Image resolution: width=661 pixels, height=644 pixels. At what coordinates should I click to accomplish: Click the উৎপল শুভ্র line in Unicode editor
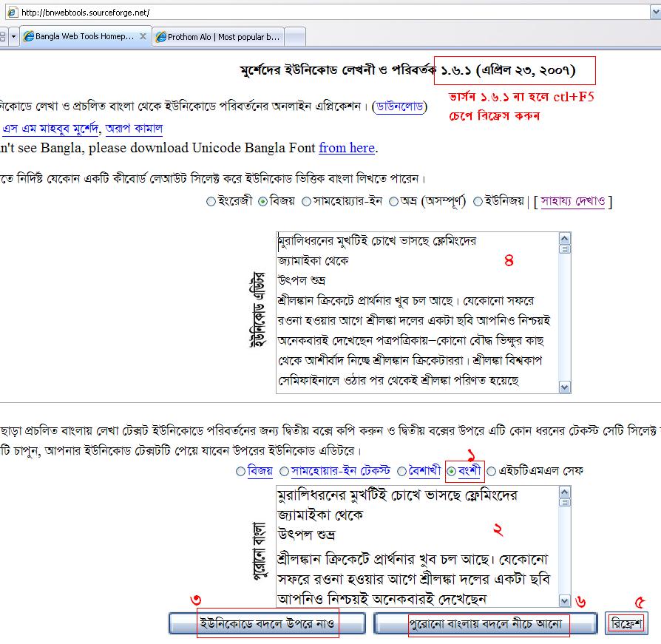pos(302,280)
